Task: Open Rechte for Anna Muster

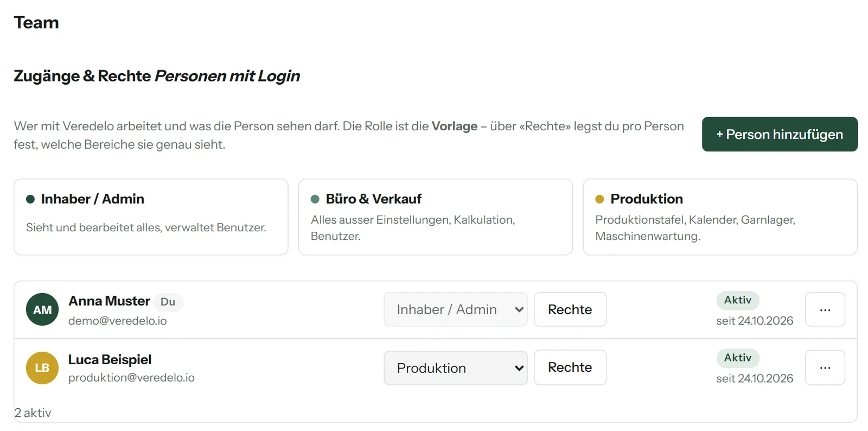Action: [x=570, y=309]
